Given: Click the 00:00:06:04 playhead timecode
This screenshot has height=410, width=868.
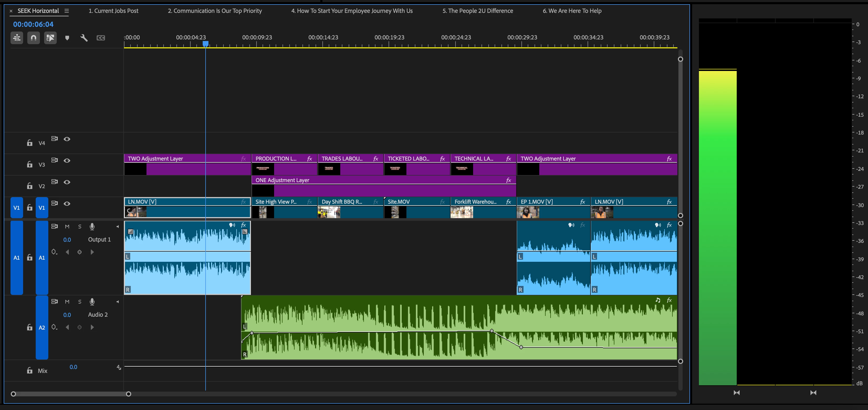Looking at the screenshot, I should (x=33, y=24).
